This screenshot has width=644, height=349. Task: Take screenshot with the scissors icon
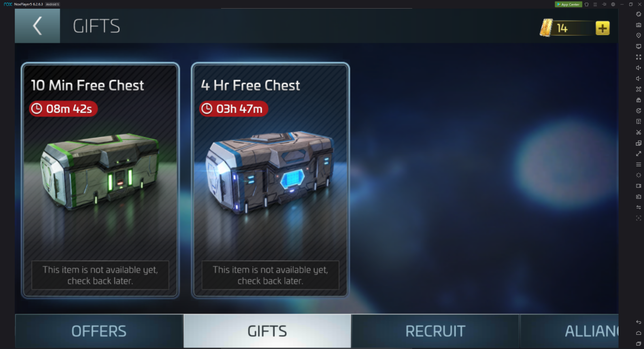pos(638,132)
